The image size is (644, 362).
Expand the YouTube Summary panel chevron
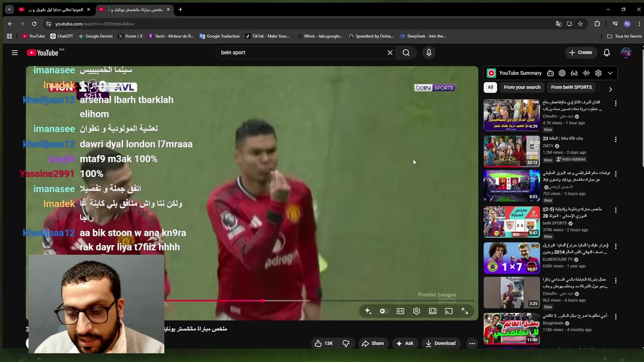[x=610, y=73]
